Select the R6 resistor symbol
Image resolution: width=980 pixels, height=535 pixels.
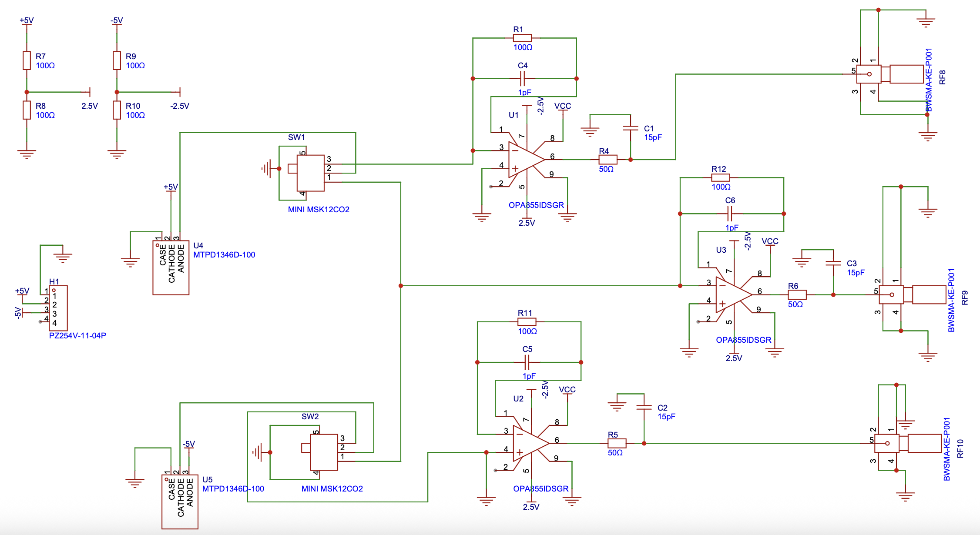click(x=797, y=295)
